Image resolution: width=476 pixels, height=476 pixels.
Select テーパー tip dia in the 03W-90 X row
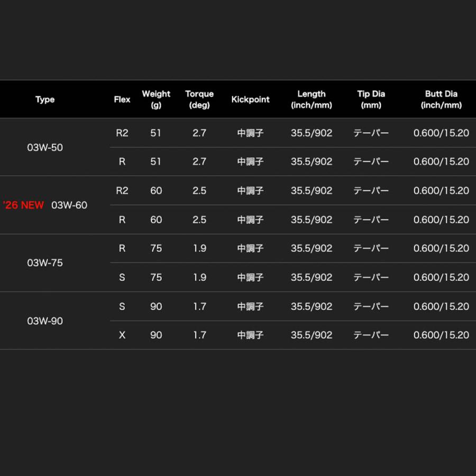(371, 335)
